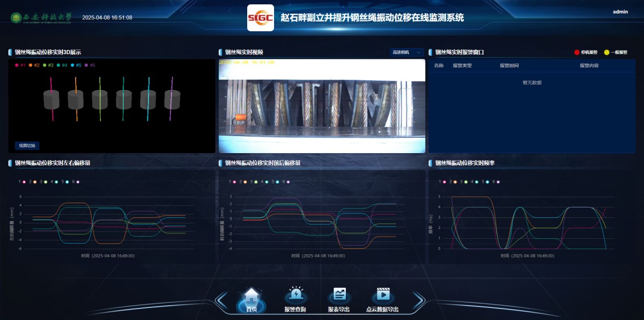Click 报警类型 column header
This screenshot has height=320, width=644.
[x=462, y=66]
